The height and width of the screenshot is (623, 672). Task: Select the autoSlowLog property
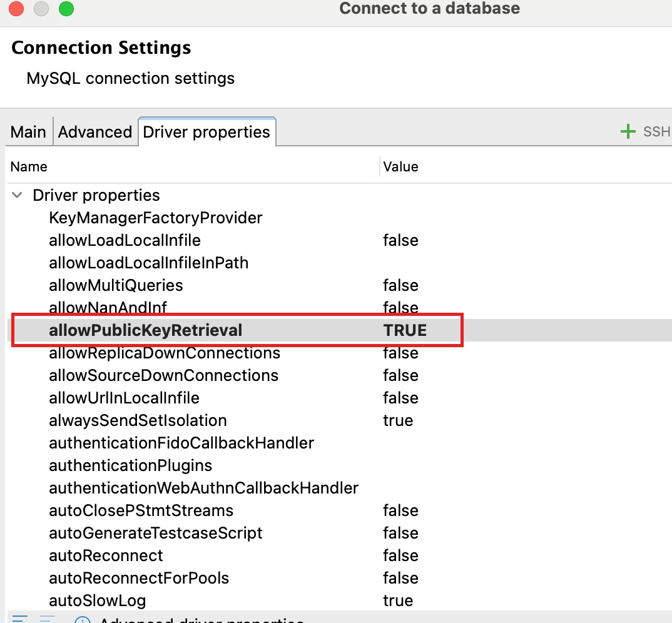click(97, 600)
